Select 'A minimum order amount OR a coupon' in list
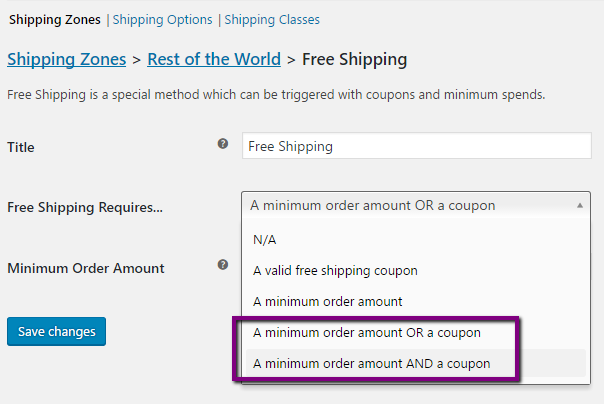 (367, 332)
